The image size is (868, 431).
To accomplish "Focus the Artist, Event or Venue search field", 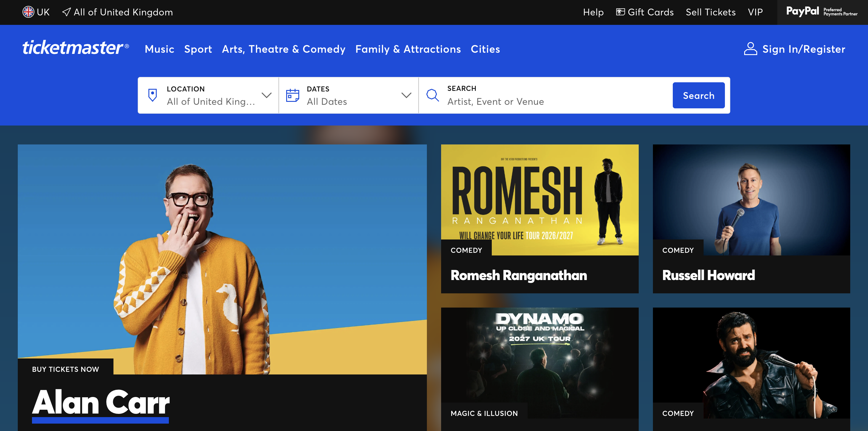I will (x=546, y=95).
